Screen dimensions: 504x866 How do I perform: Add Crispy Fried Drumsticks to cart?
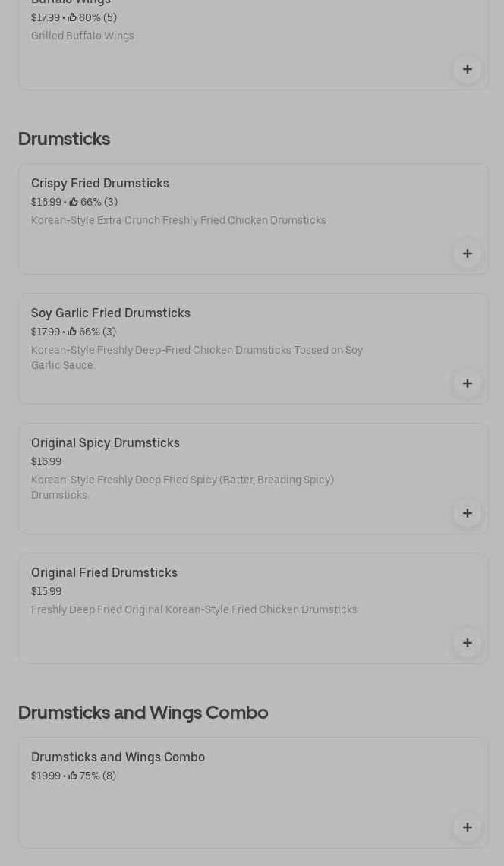[x=467, y=254]
